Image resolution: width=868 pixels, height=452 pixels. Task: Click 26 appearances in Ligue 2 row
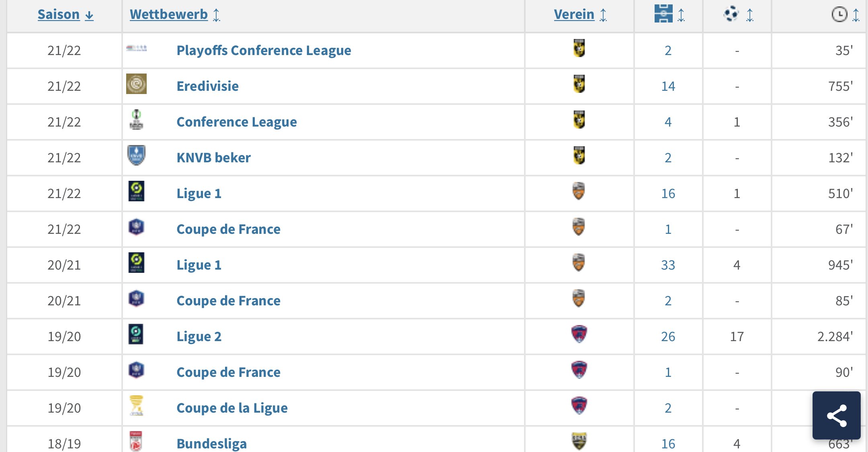pos(668,336)
